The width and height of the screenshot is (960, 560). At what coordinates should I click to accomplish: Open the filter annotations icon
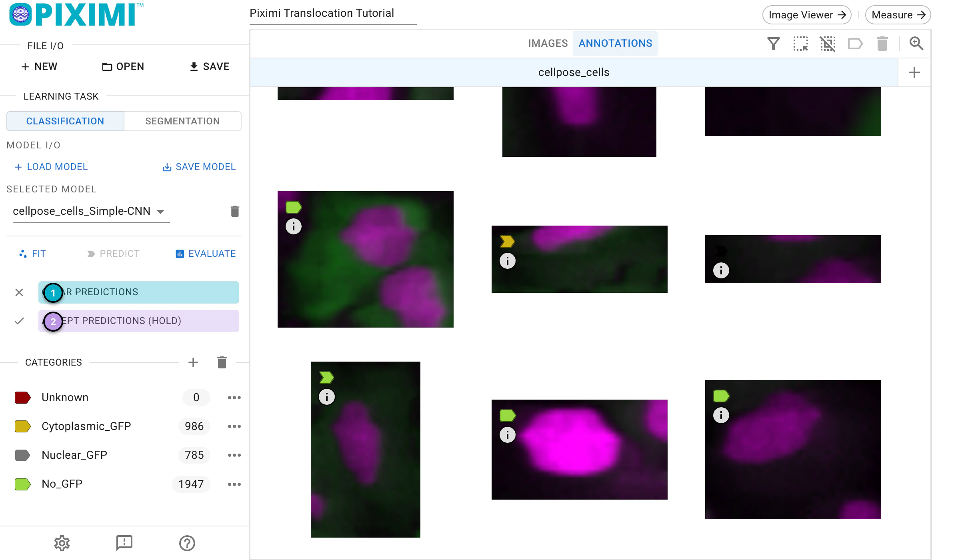tap(773, 43)
